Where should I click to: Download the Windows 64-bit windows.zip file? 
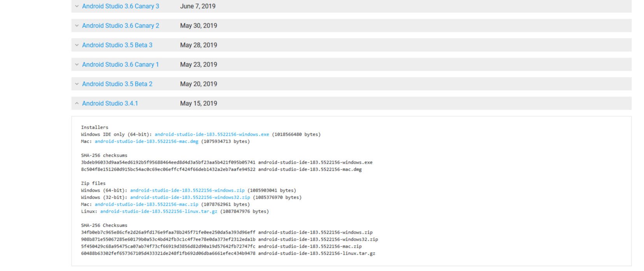[x=187, y=191]
